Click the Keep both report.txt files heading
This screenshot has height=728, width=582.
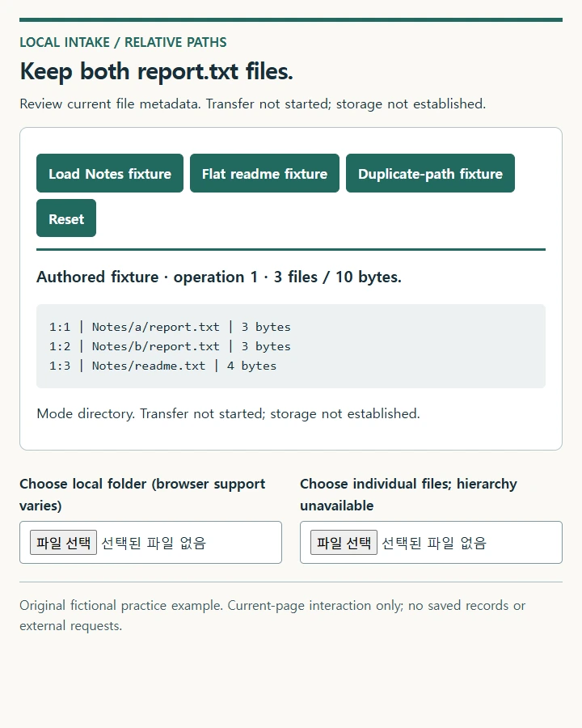click(156, 71)
